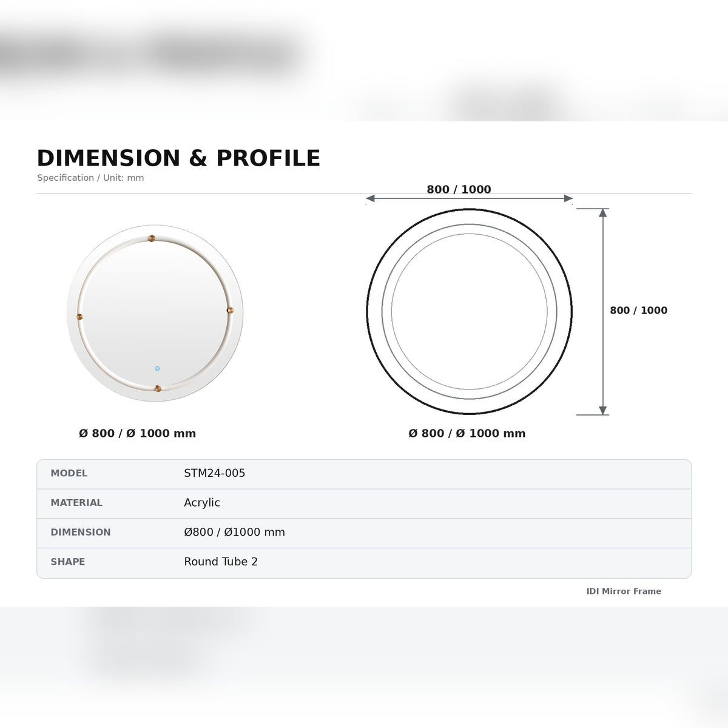Click the bottom gold bracket on mirror photo
The image size is (728, 728).
[158, 388]
